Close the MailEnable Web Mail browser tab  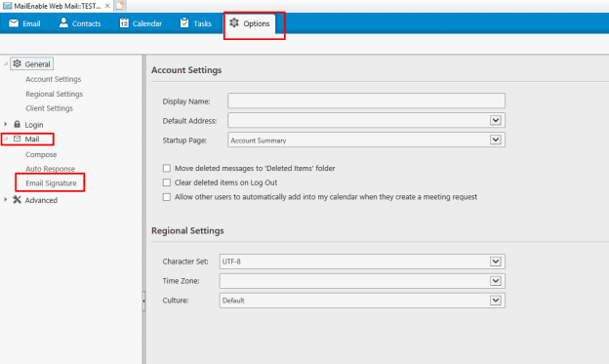click(107, 6)
